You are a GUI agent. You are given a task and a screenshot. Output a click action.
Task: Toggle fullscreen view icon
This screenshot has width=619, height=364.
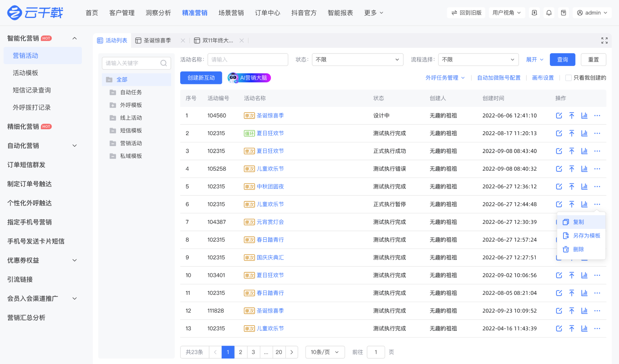pos(605,41)
